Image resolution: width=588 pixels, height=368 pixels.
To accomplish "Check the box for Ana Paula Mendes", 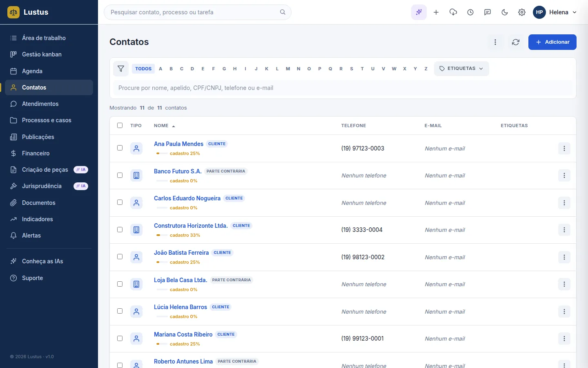I will click(120, 148).
